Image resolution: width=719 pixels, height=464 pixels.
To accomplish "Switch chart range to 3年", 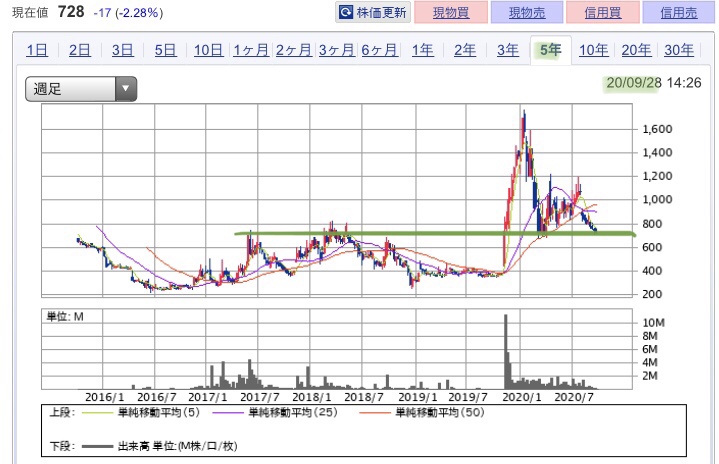I will coord(508,50).
